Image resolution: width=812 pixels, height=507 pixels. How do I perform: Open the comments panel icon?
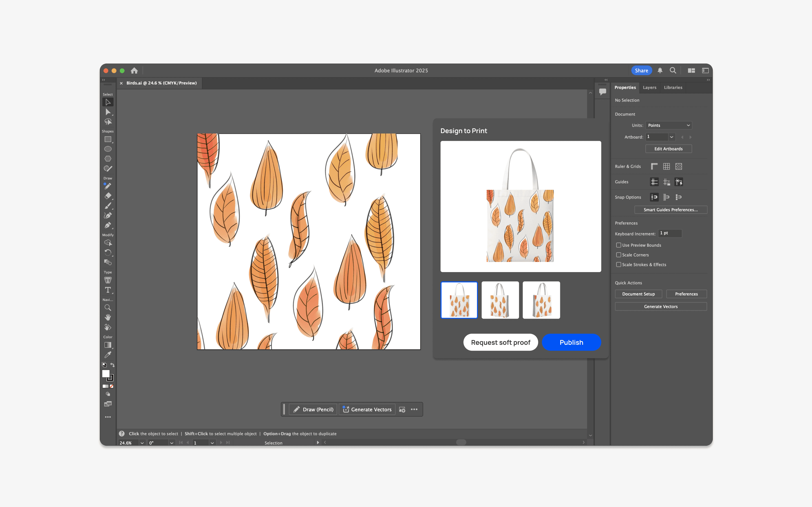pyautogui.click(x=603, y=92)
